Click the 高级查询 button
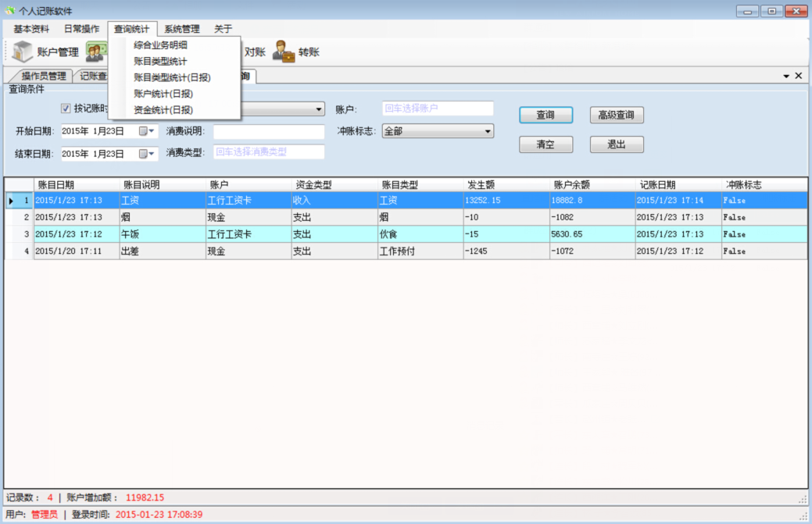Image resolution: width=812 pixels, height=524 pixels. coord(617,115)
